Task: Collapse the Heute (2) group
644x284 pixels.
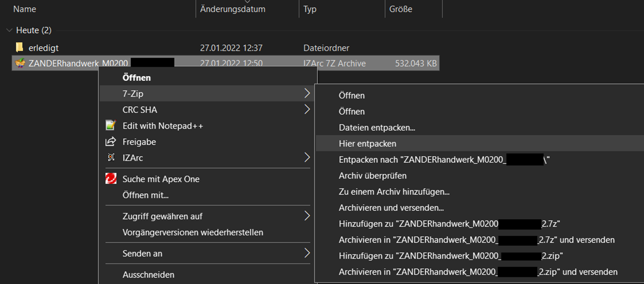Action: (9, 30)
